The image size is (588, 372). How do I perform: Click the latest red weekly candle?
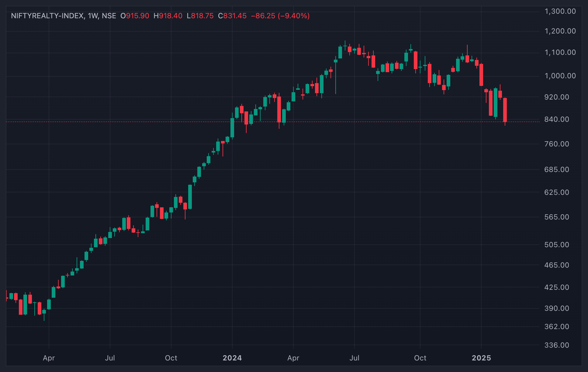(505, 110)
